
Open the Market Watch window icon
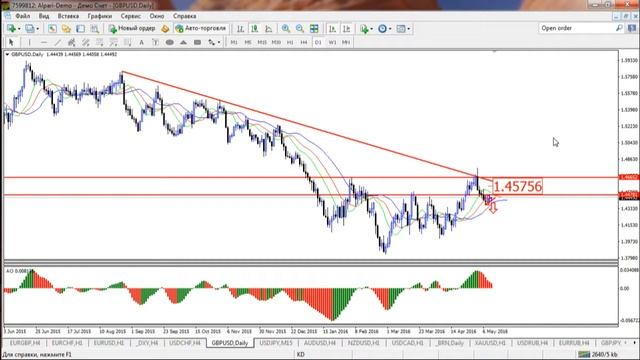[x=52, y=29]
